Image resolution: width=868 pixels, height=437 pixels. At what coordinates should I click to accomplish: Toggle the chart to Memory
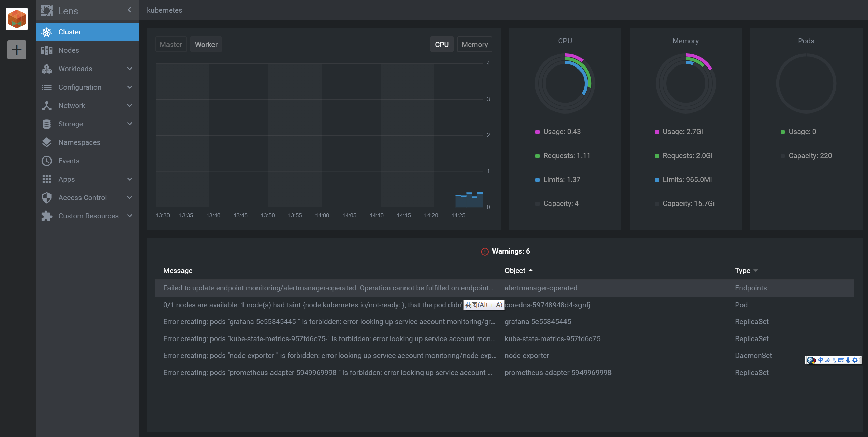474,45
